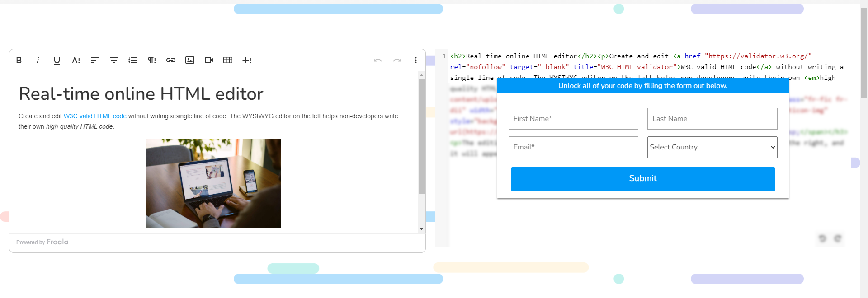
Task: Insert a hyperlink
Action: (171, 60)
